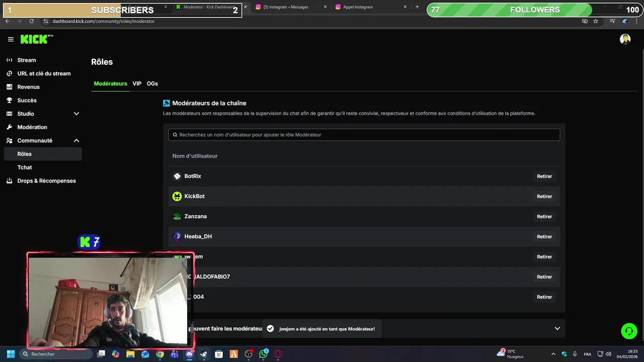Image resolution: width=644 pixels, height=362 pixels.
Task: Open the Windows Start menu
Action: (x=11, y=354)
